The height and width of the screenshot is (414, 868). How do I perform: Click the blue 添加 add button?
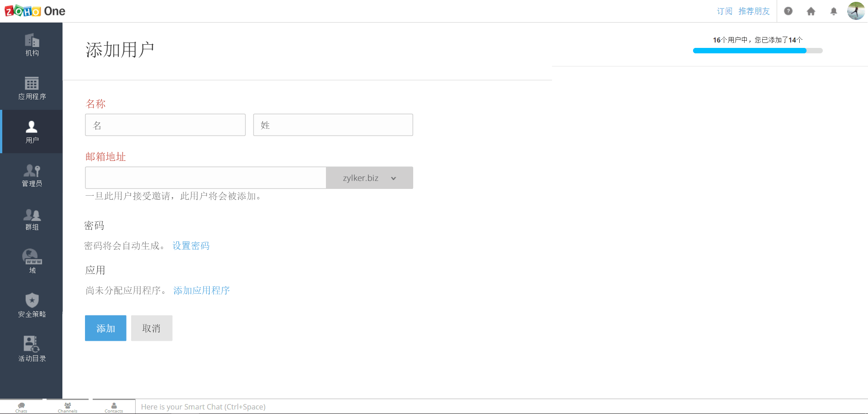tap(105, 328)
